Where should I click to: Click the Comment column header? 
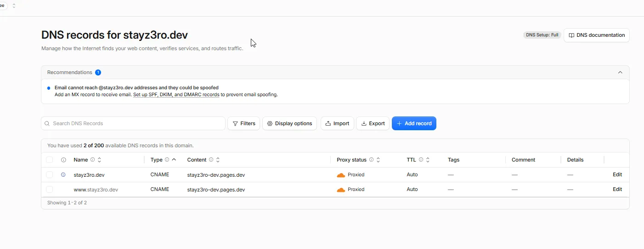(x=523, y=160)
